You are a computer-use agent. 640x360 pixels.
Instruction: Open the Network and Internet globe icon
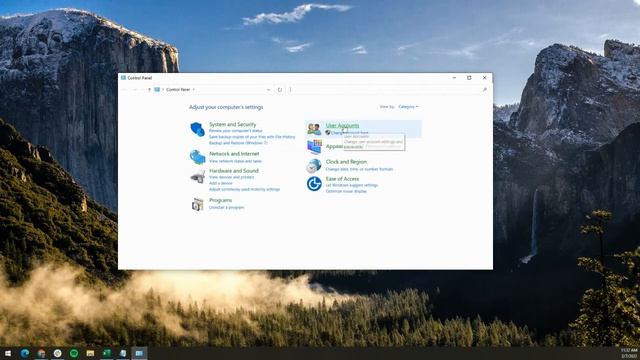tap(198, 157)
